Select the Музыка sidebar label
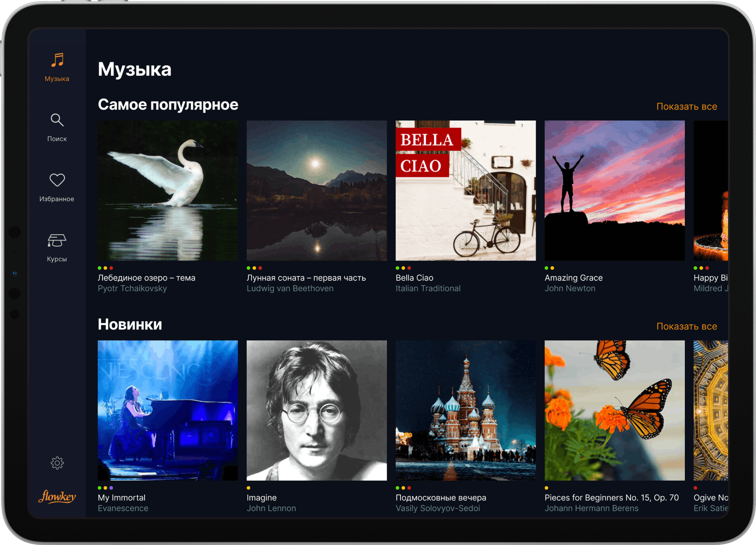756x545 pixels. pos(57,79)
